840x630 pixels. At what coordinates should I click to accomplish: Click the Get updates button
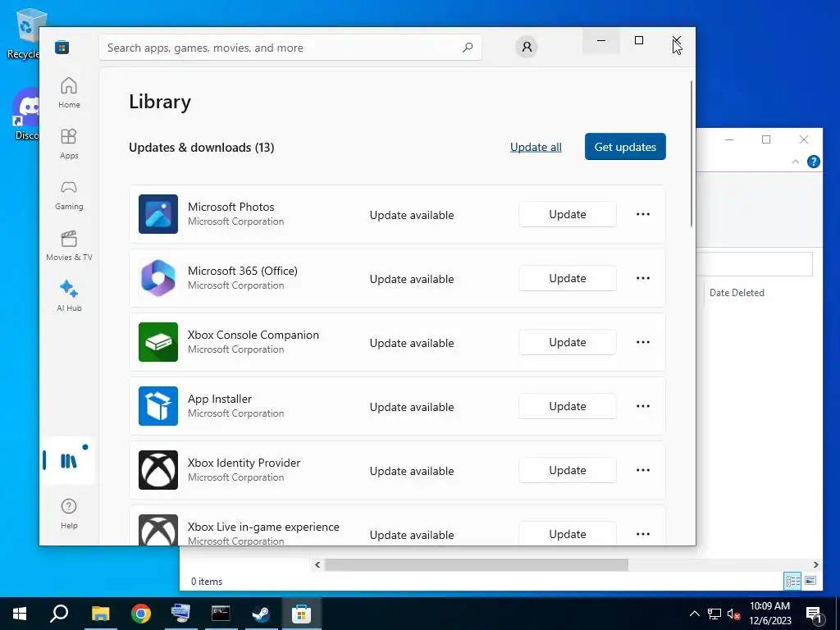coord(625,147)
